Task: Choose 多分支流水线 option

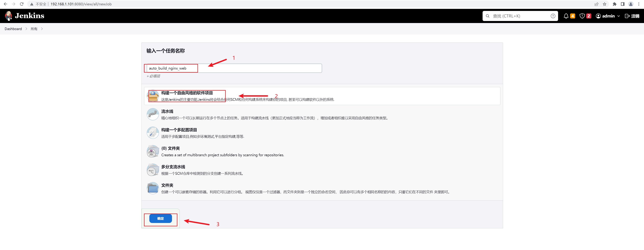Action: 322,170
